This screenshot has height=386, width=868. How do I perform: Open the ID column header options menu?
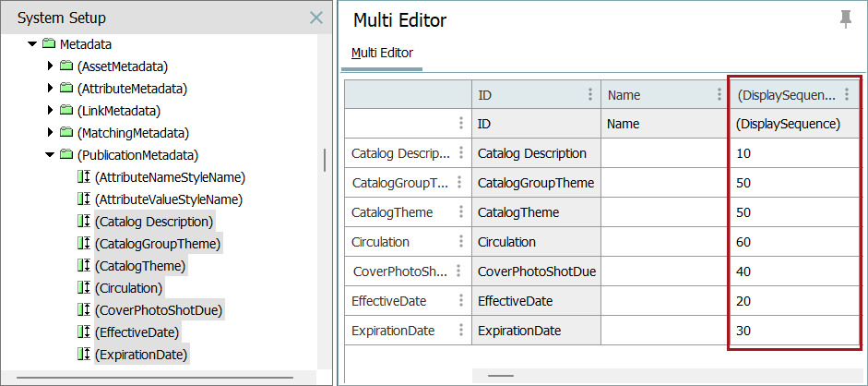tap(590, 95)
